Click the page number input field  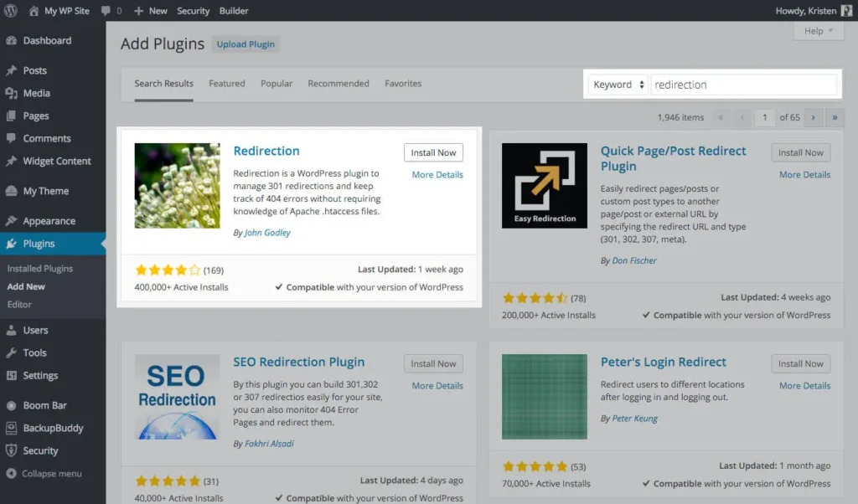[x=763, y=117]
